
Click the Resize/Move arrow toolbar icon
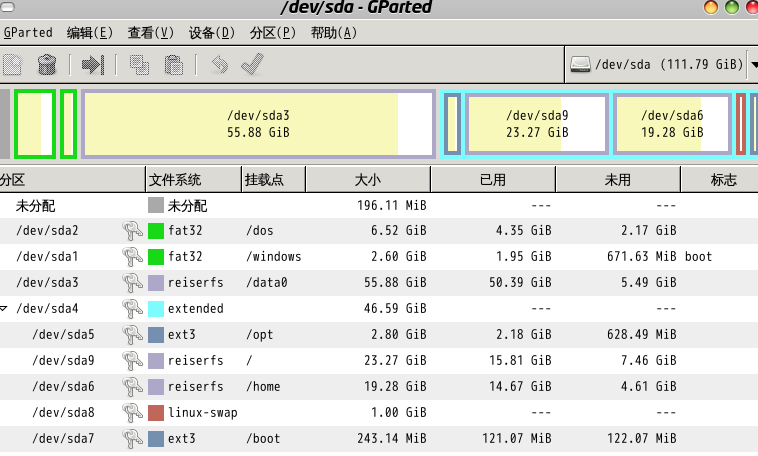pyautogui.click(x=93, y=65)
